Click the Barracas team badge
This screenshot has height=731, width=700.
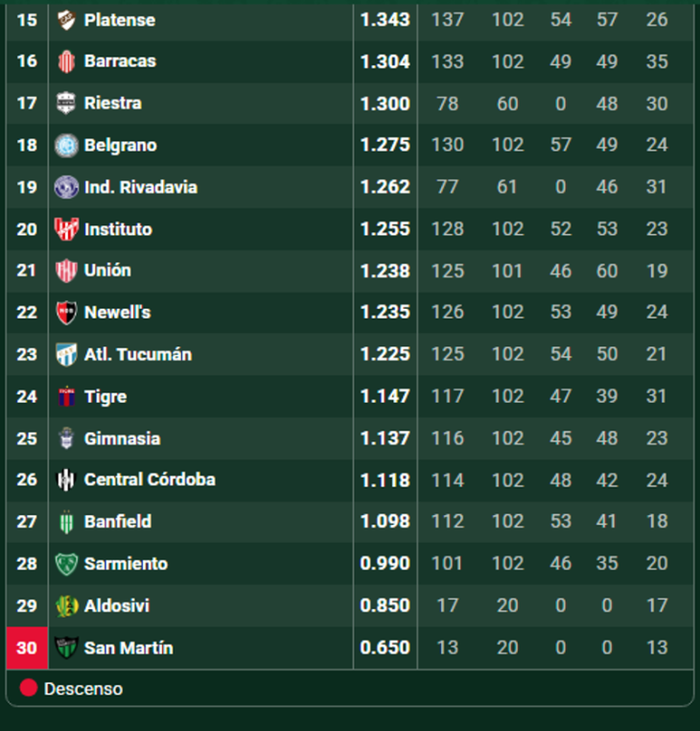coord(66,61)
